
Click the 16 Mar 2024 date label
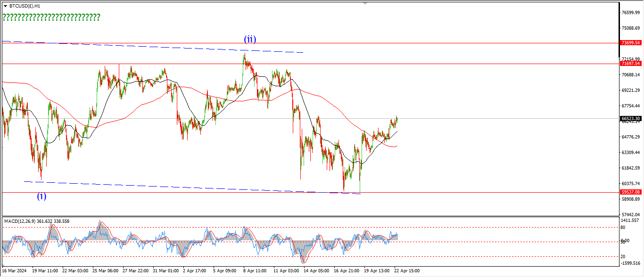pyautogui.click(x=16, y=271)
